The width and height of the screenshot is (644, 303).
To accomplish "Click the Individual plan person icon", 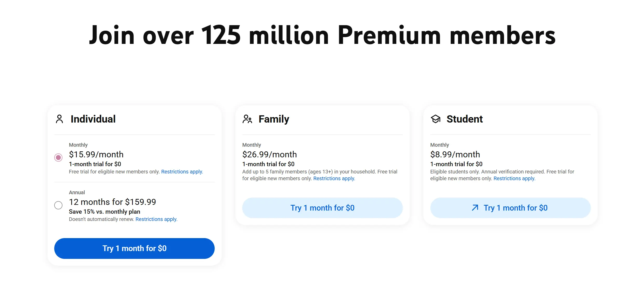I will pyautogui.click(x=59, y=119).
